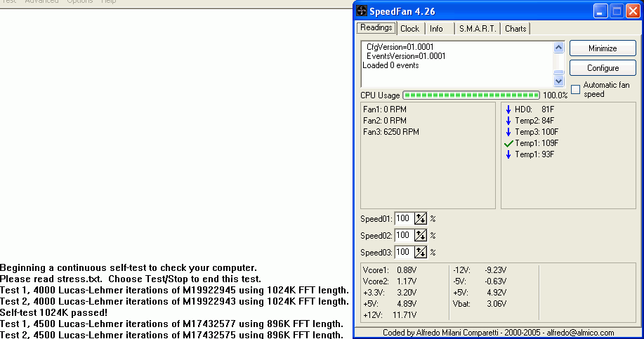Open the Advanced menu in Prime95 window

(41, 1)
